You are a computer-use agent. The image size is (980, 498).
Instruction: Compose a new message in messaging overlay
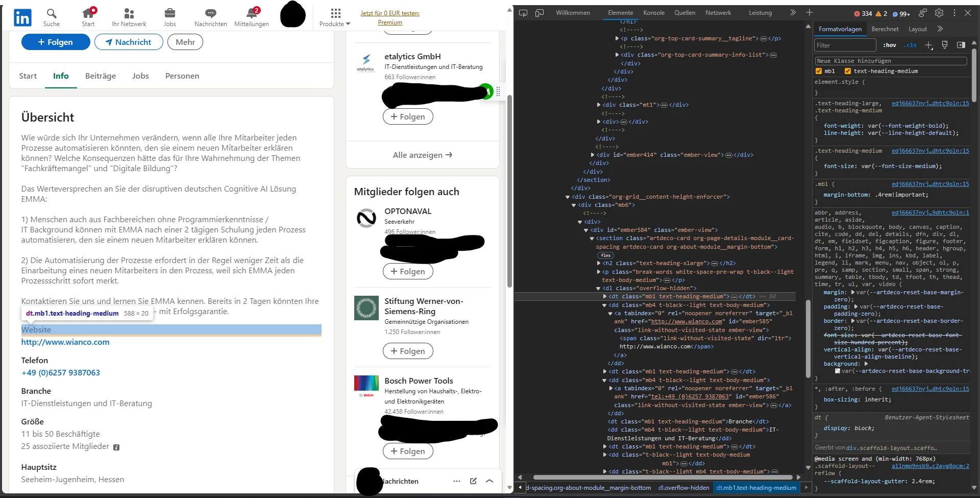(x=473, y=481)
